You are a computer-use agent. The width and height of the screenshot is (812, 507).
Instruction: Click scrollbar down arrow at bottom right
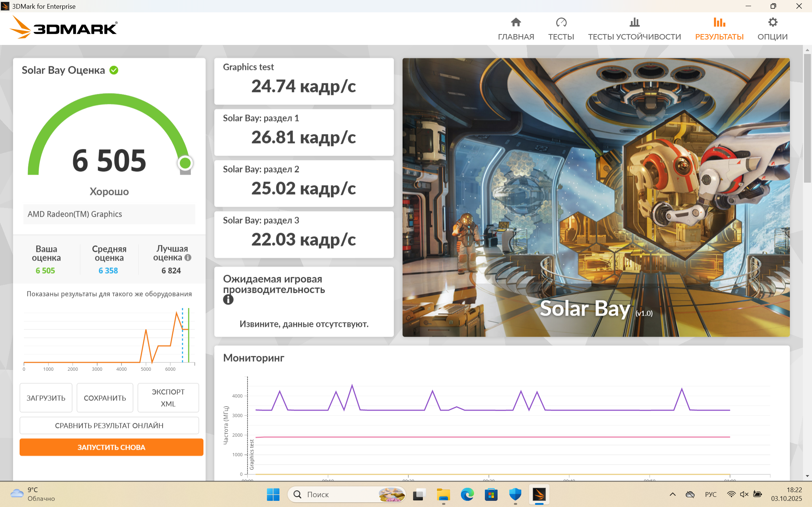pos(807,476)
